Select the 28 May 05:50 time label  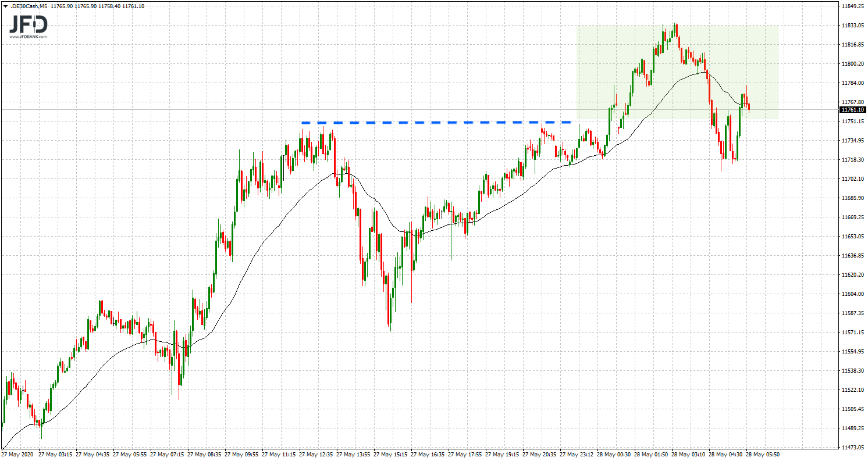[764, 454]
